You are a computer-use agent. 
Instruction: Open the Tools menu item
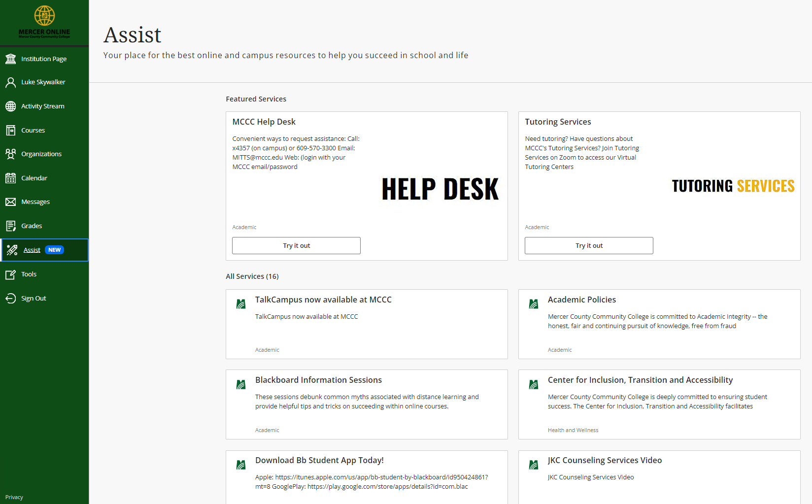[x=29, y=274]
